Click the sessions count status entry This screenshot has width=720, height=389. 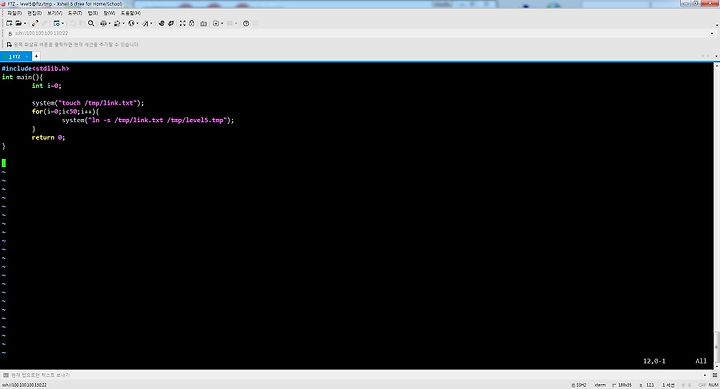pyautogui.click(x=668, y=385)
